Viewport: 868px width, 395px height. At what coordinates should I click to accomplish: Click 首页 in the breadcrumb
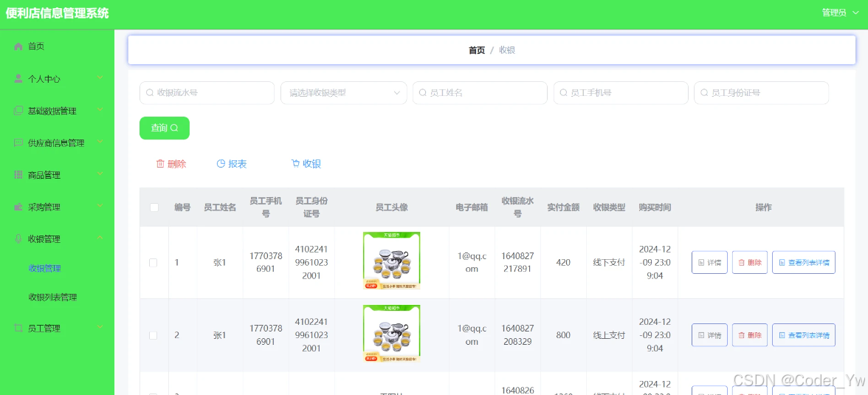[x=477, y=50]
